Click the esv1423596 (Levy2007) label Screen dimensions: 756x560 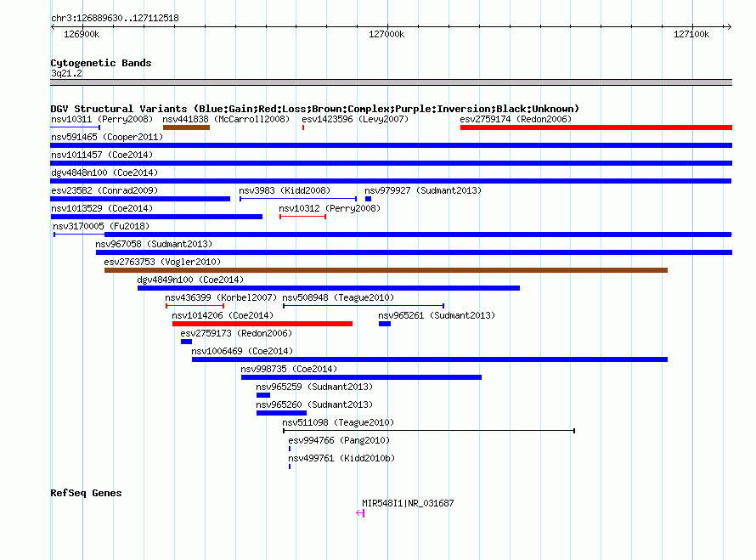pyautogui.click(x=355, y=119)
